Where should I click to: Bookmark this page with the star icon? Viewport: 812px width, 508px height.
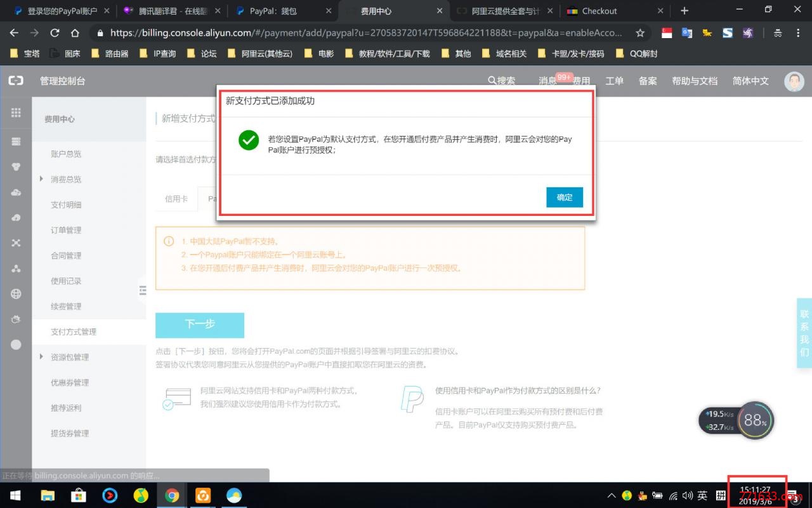[x=640, y=33]
